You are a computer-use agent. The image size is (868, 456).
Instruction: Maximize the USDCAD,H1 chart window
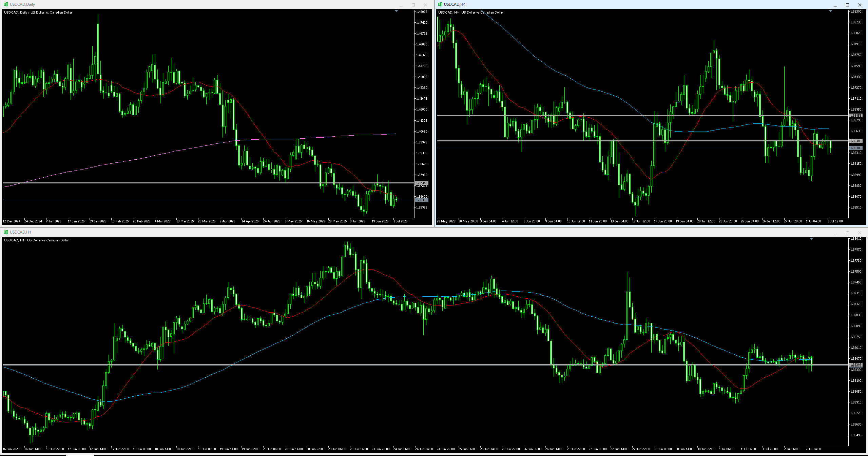tap(847, 233)
